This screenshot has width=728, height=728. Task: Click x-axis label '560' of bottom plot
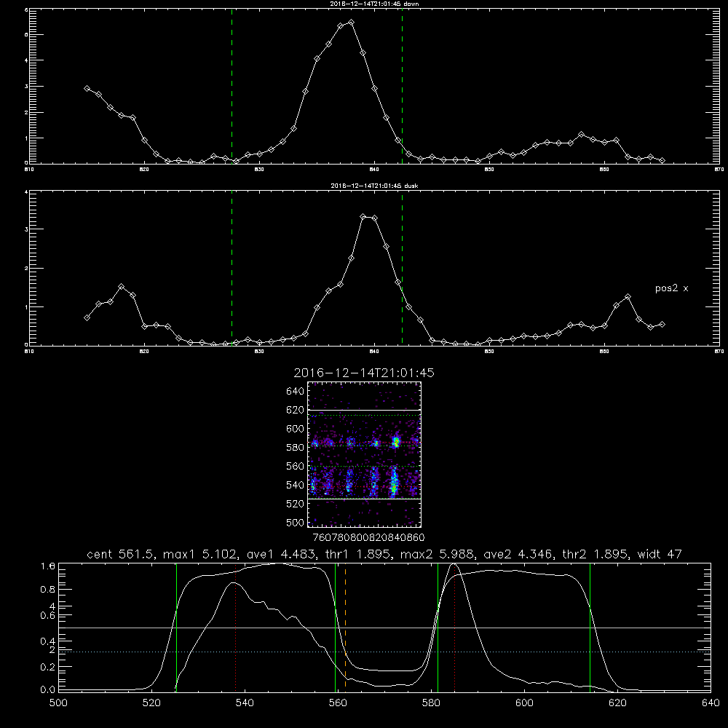pos(338,703)
